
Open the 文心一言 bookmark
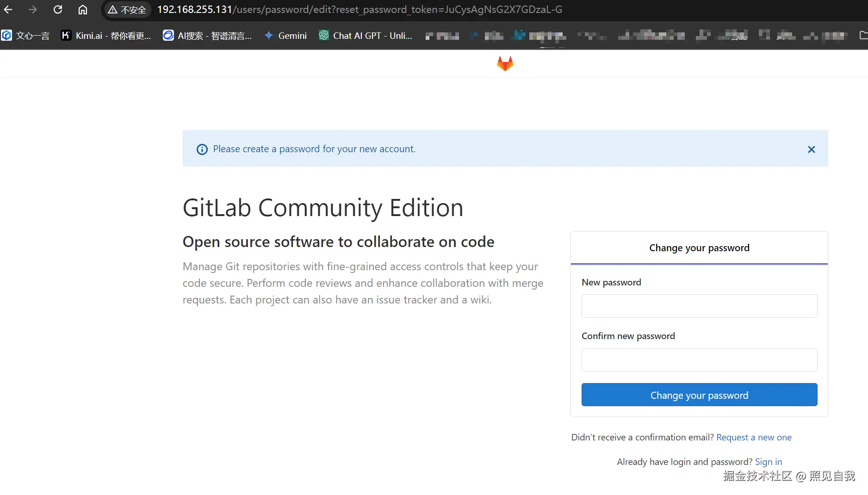coord(25,36)
